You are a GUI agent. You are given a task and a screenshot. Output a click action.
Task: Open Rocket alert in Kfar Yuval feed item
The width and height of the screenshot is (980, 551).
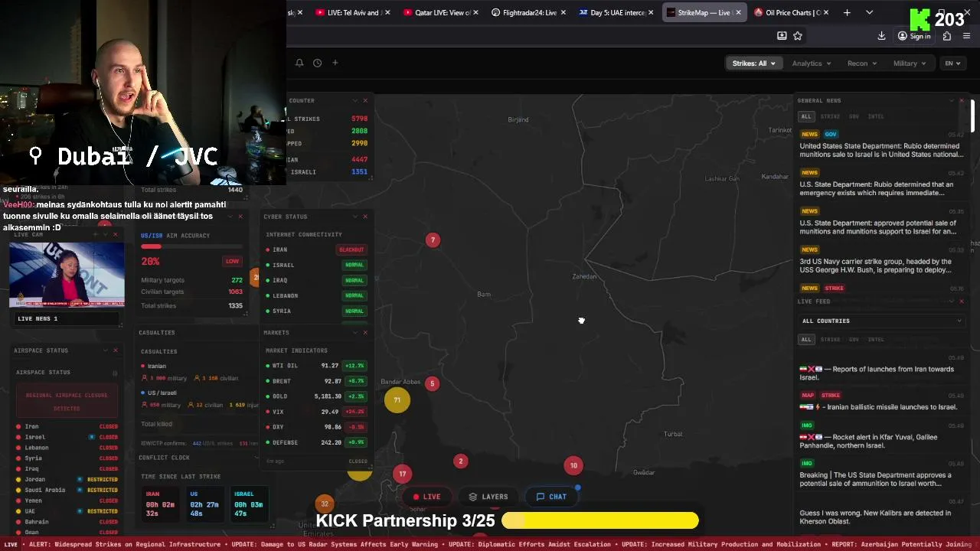(x=880, y=436)
